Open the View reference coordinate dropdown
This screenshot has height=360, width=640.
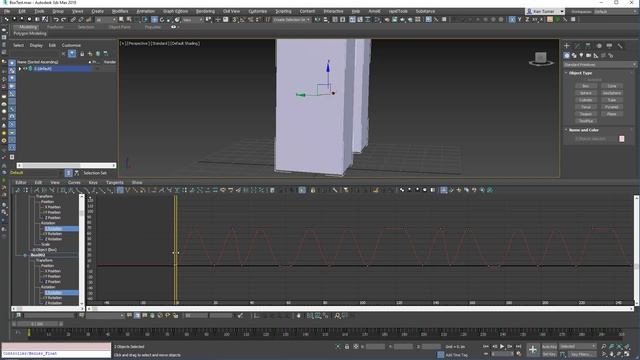193,19
